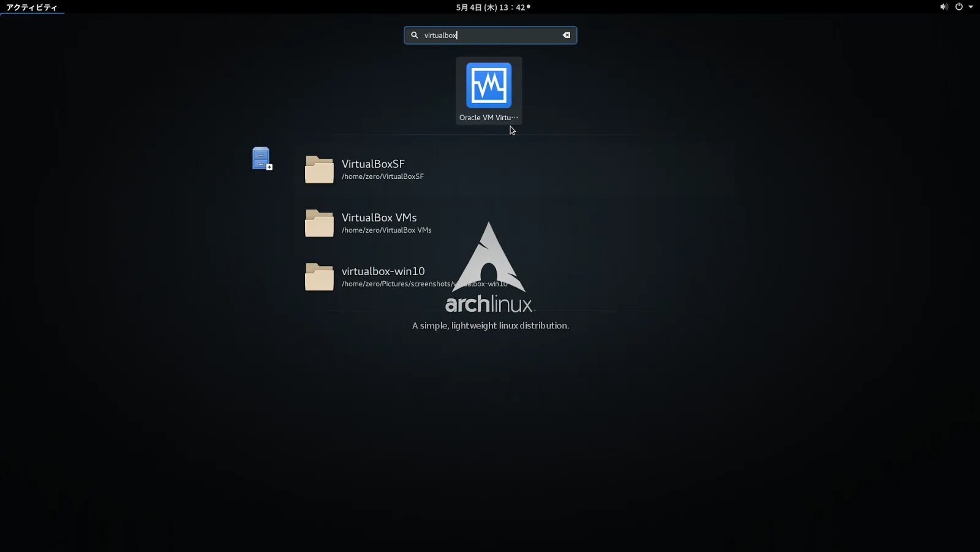Click the アクティビティ activities button

pos(32,7)
